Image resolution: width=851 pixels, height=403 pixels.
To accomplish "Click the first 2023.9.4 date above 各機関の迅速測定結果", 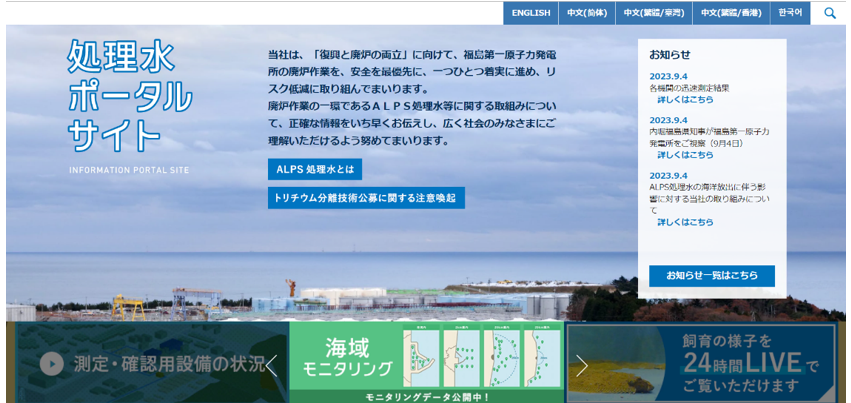I will pos(668,76).
